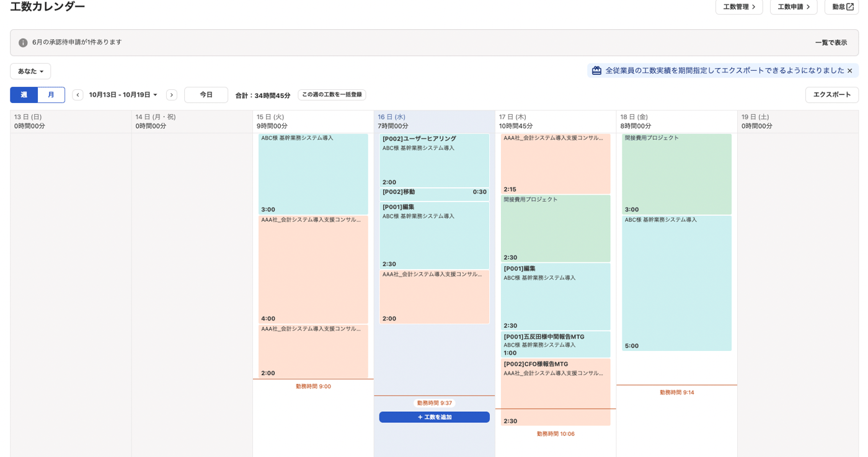The height and width of the screenshot is (457, 868).
Task: Open [P002]移動 0:30 entry
Action: [x=435, y=194]
